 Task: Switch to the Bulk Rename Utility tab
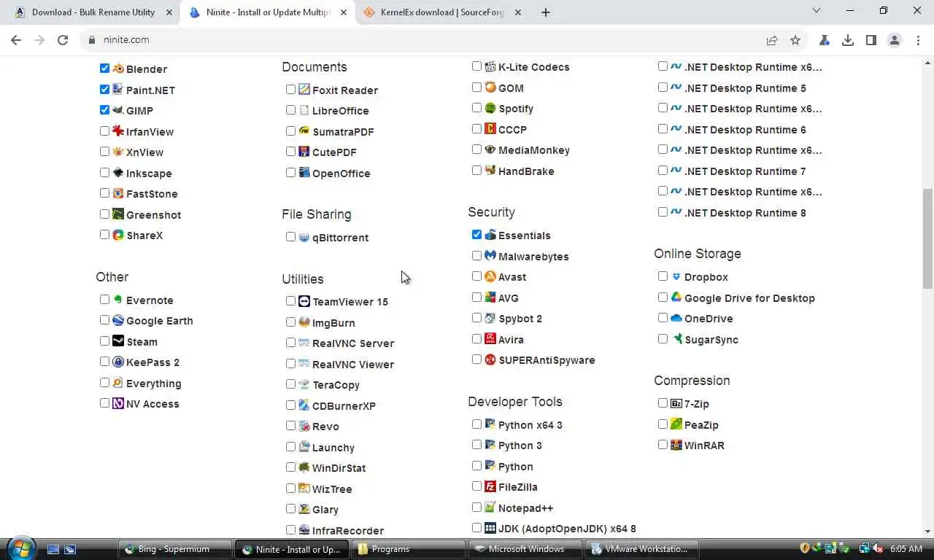click(93, 12)
